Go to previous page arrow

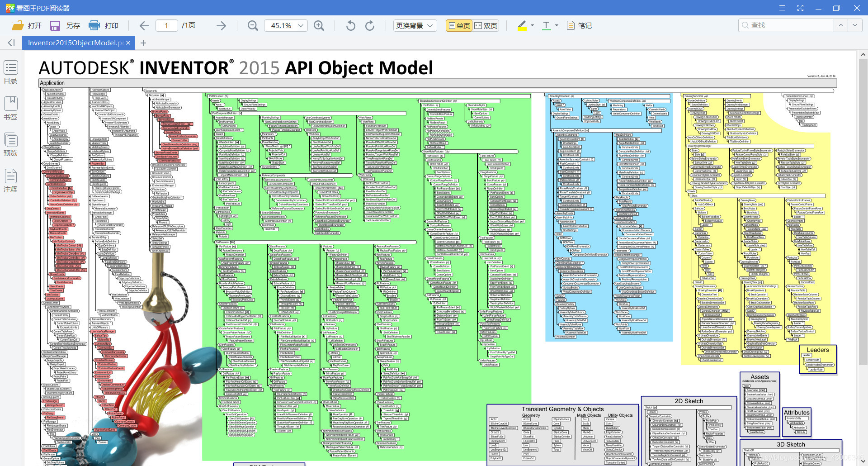pos(144,26)
